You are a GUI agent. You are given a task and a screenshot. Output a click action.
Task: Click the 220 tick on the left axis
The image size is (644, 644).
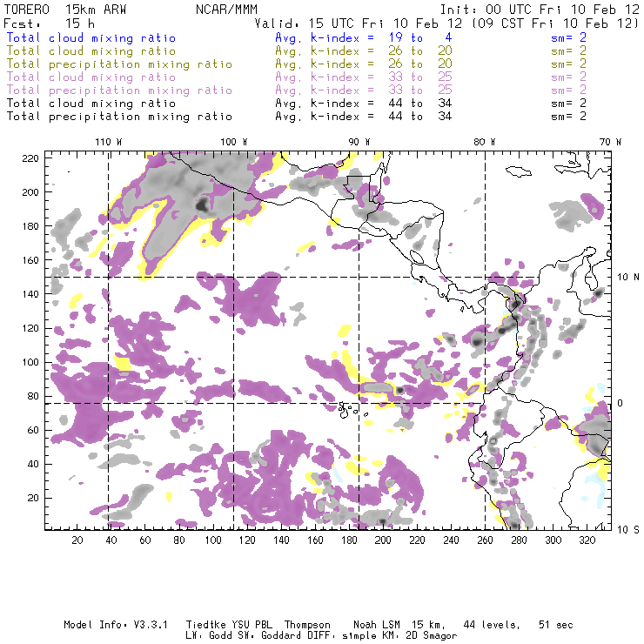pyautogui.click(x=30, y=158)
